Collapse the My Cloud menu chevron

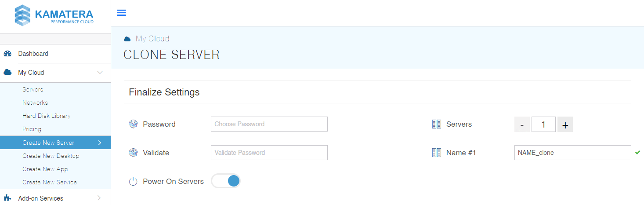(100, 73)
